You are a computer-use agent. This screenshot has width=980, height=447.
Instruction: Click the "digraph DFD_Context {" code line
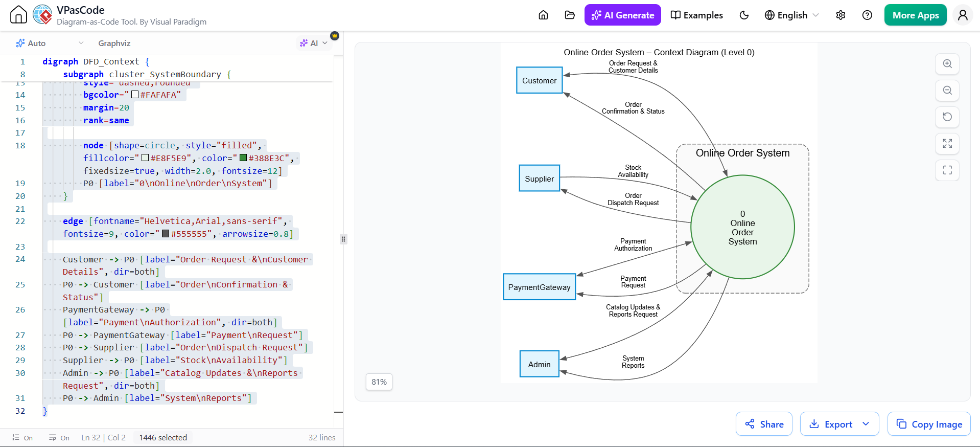coord(96,61)
